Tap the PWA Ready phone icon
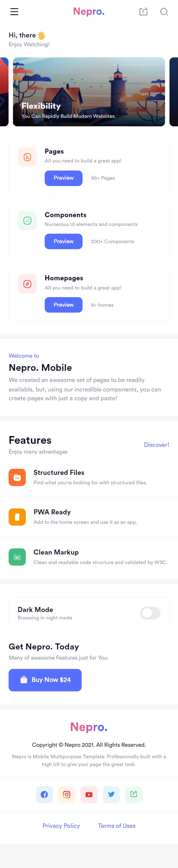 [17, 517]
